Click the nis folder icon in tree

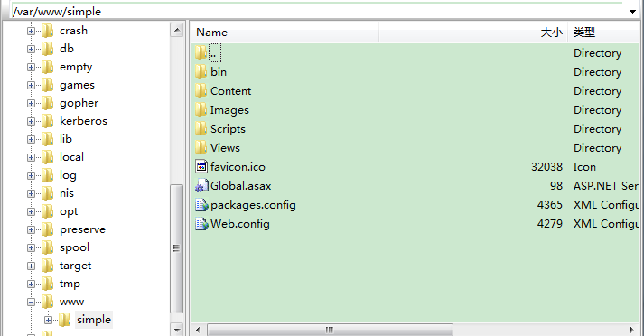pyautogui.click(x=48, y=193)
